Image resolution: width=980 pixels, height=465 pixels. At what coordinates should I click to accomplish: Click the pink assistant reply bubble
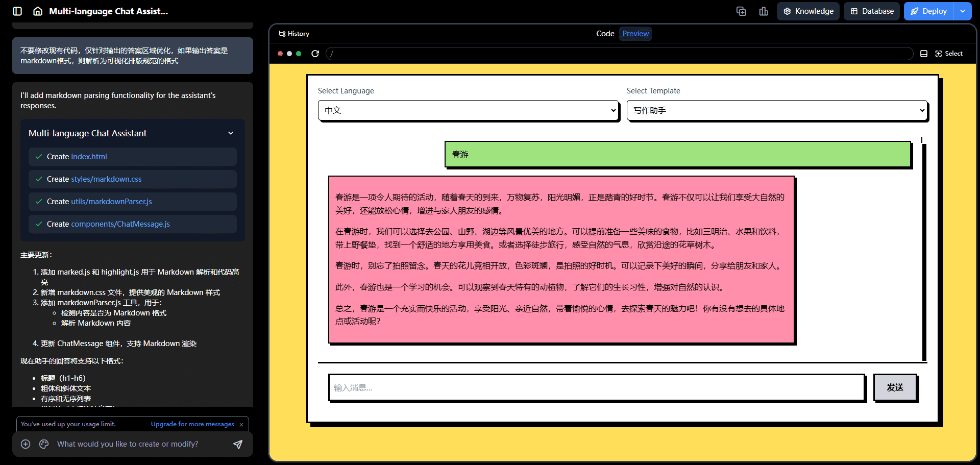561,259
